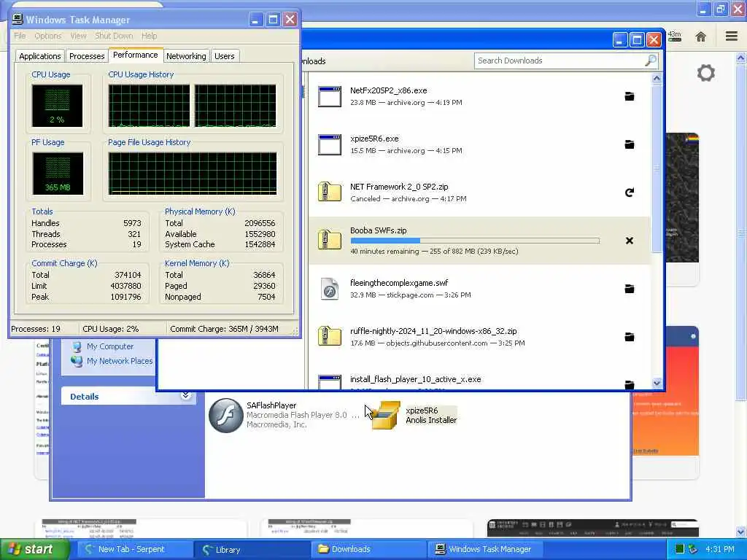Open the browser hamburger menu

pos(732,36)
